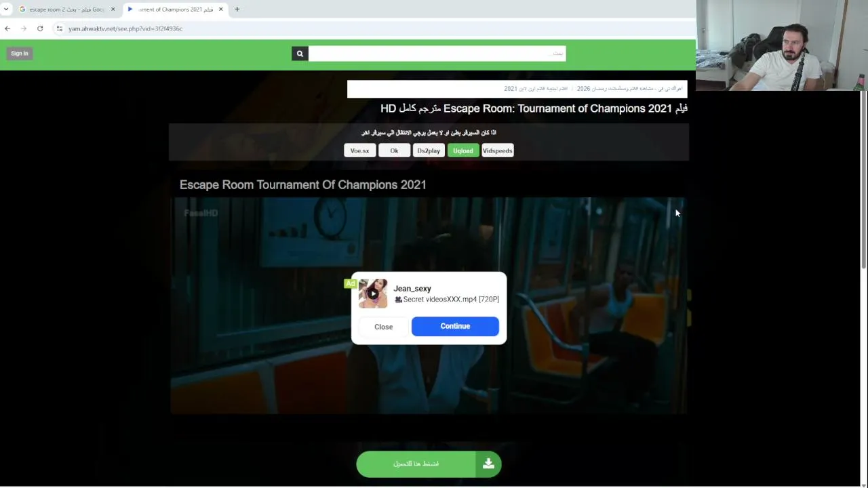Select the Uqload server

pos(463,150)
